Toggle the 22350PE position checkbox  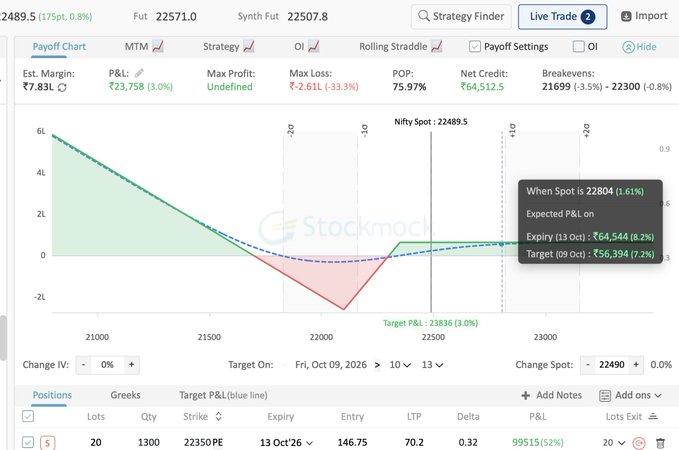tap(28, 442)
